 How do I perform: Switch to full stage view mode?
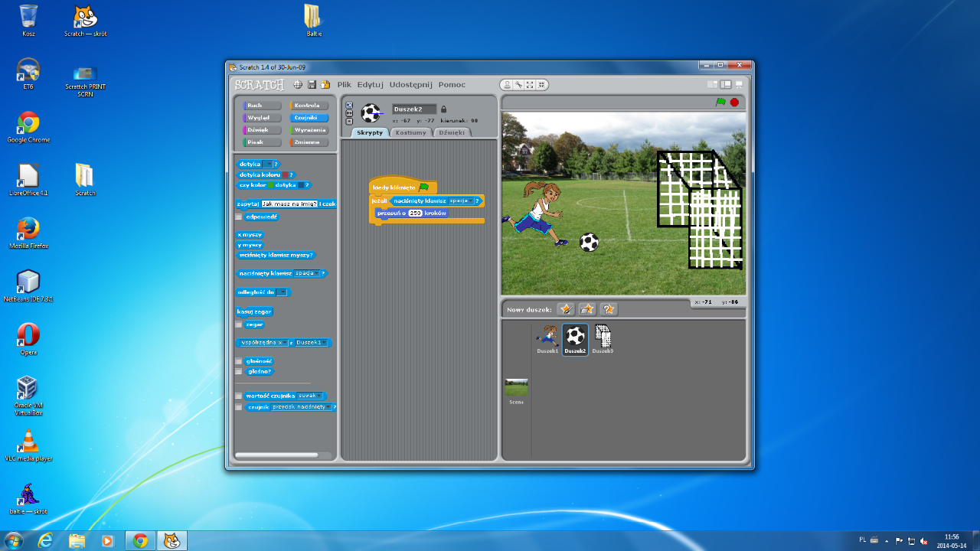[726, 85]
